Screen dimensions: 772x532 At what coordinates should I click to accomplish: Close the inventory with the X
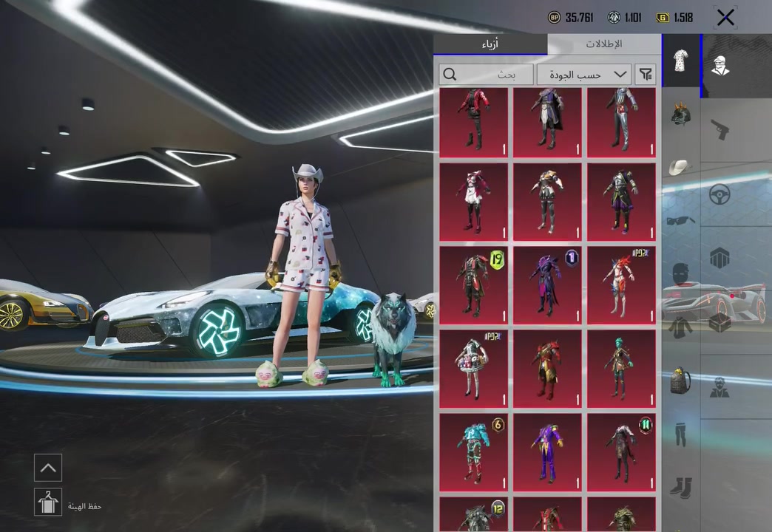coord(725,18)
